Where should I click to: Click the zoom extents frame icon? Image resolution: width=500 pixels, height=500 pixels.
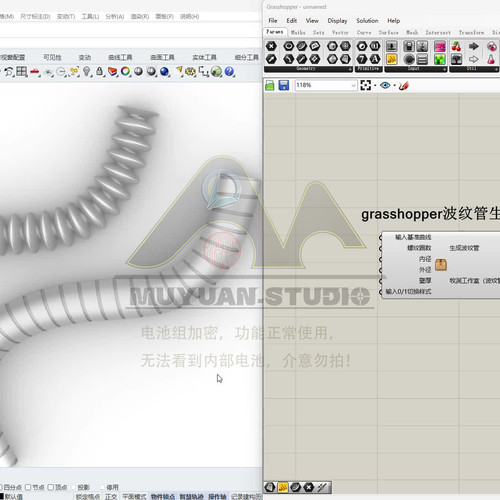366,85
